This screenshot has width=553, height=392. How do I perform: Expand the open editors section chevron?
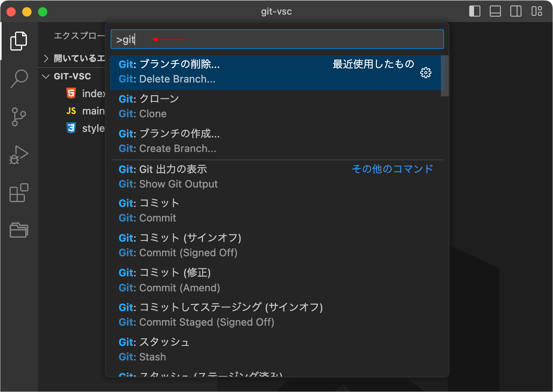(x=46, y=59)
